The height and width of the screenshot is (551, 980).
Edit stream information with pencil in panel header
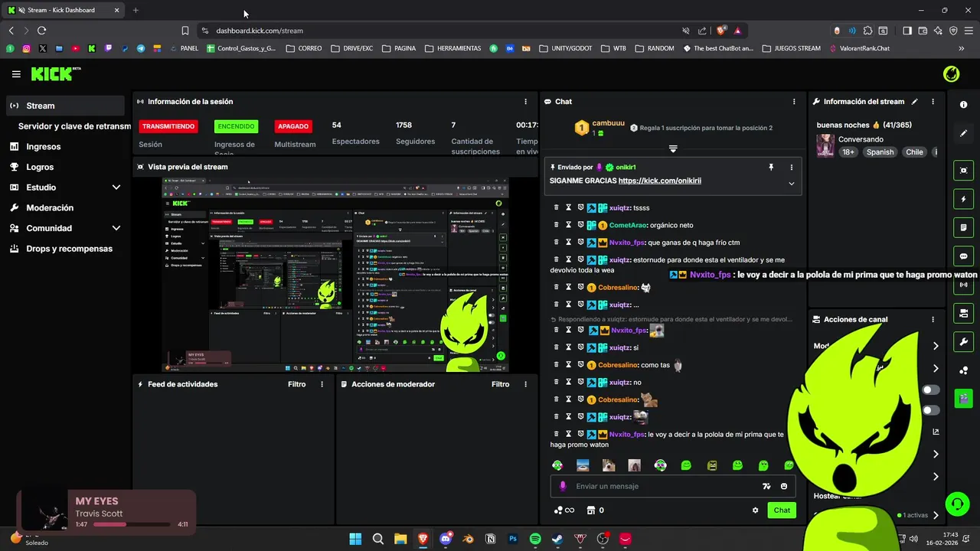914,101
